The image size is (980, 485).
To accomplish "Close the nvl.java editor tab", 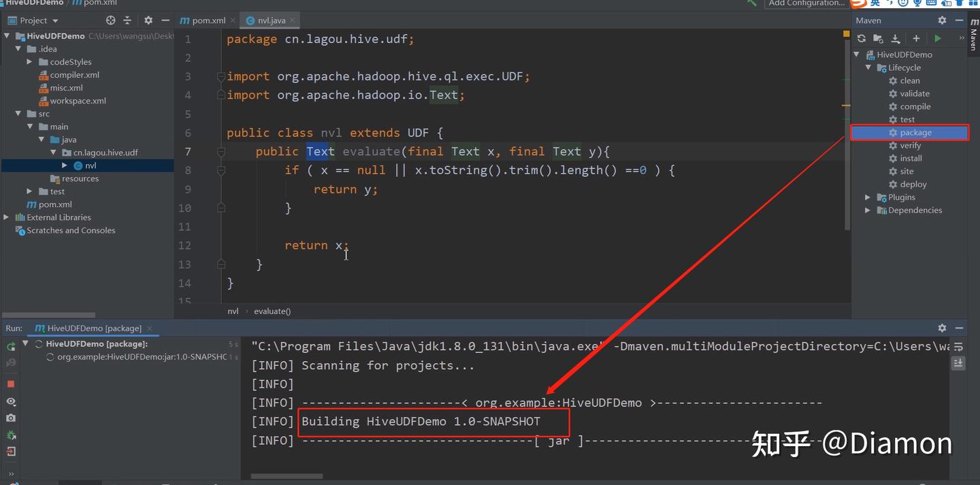I will (x=293, y=20).
